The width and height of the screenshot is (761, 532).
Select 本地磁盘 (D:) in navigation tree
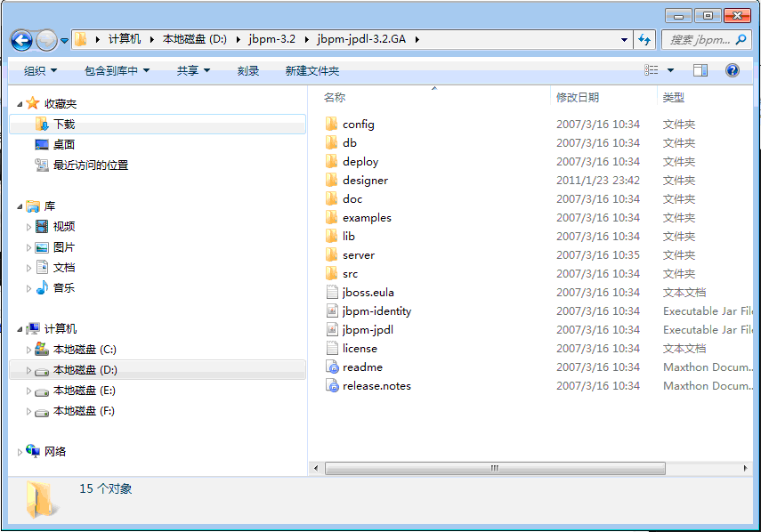(158, 370)
